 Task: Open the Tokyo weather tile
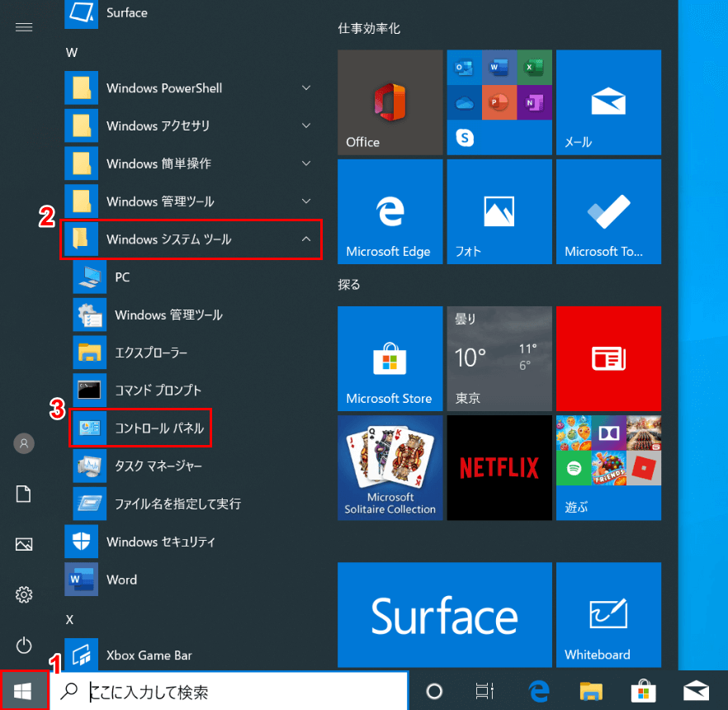499,359
